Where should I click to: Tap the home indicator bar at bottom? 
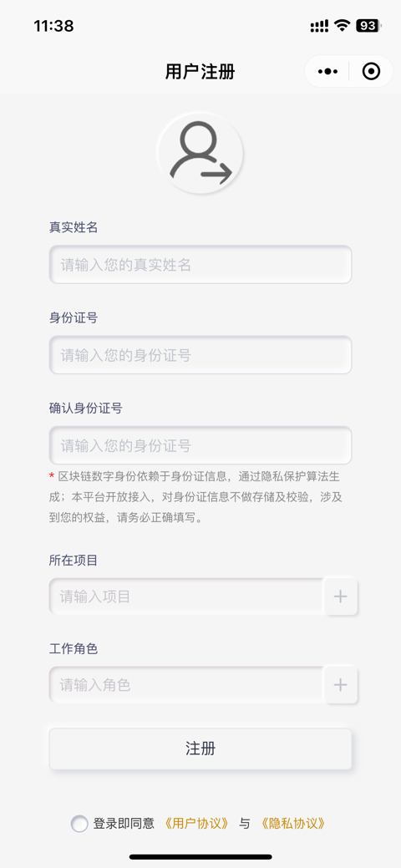click(200, 856)
